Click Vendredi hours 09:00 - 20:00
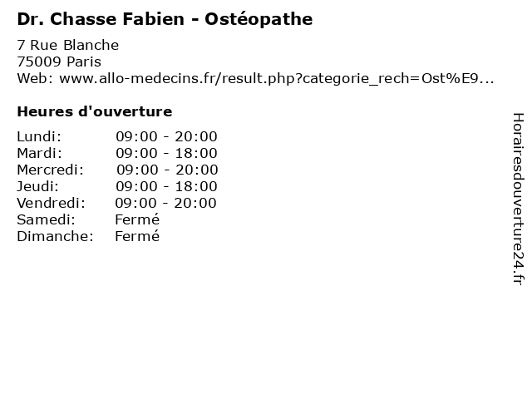This screenshot has width=532, height=399. tap(166, 203)
